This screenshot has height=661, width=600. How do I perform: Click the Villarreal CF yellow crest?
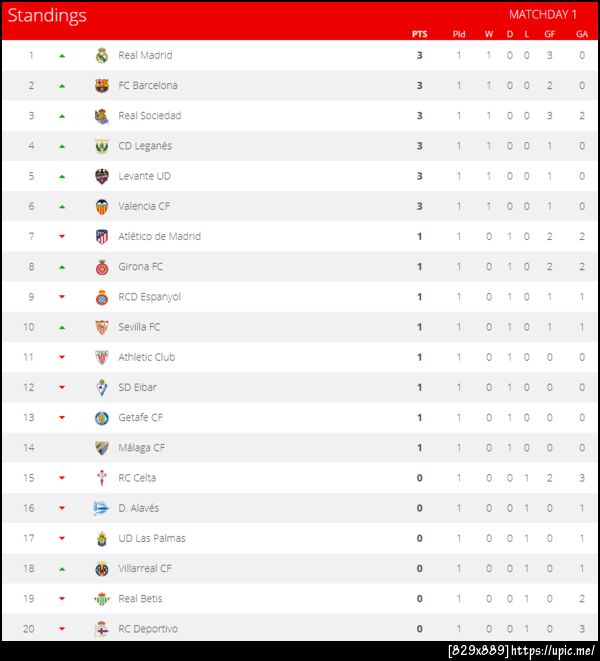click(x=101, y=568)
